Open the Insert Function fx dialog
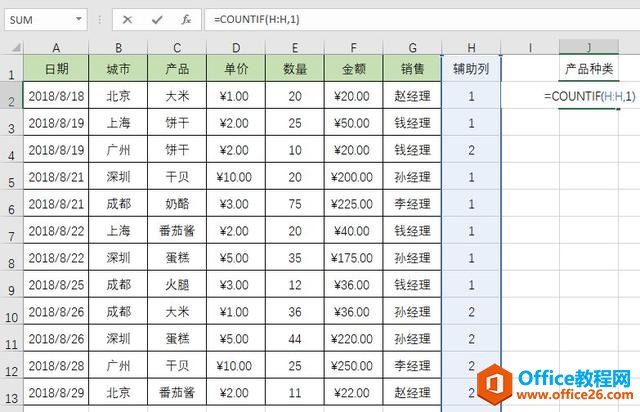This screenshot has width=640, height=412. (x=186, y=19)
